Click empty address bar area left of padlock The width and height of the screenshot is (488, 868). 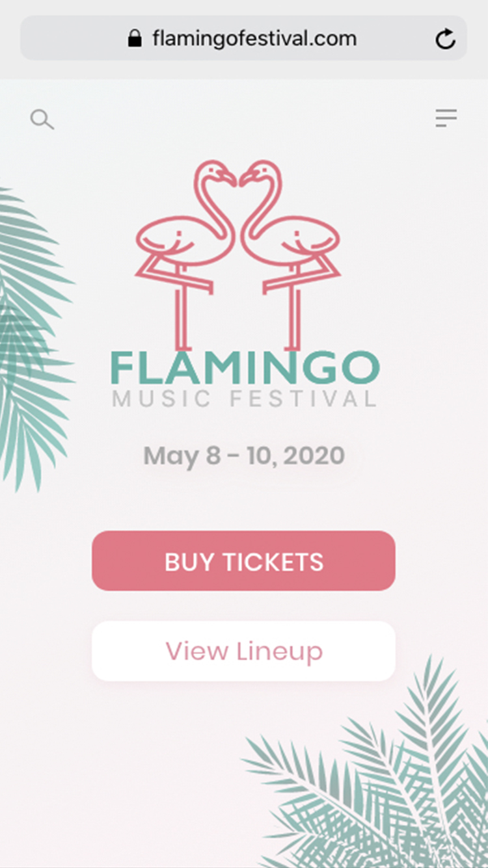(x=72, y=38)
